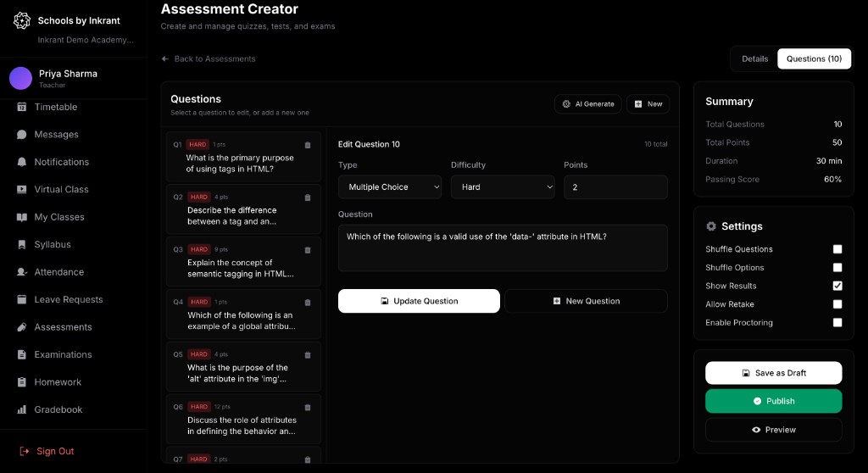The width and height of the screenshot is (868, 473).
Task: Open Messages from the sidebar
Action: click(56, 135)
